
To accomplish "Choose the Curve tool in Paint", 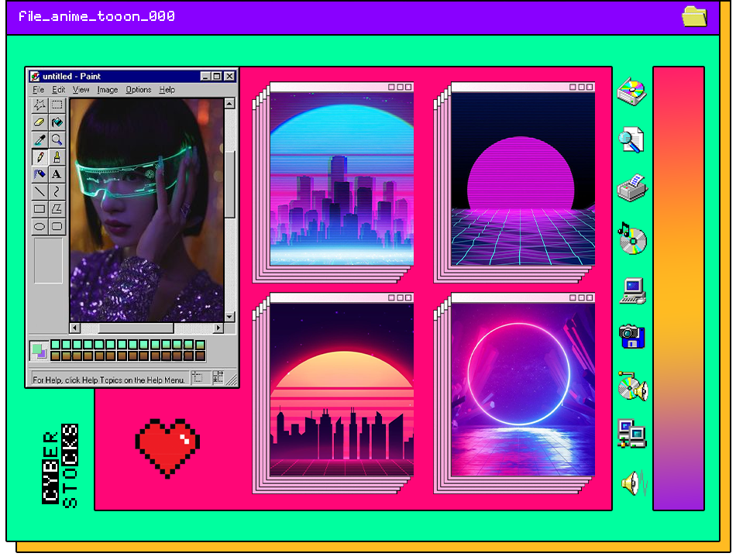I will click(x=57, y=191).
